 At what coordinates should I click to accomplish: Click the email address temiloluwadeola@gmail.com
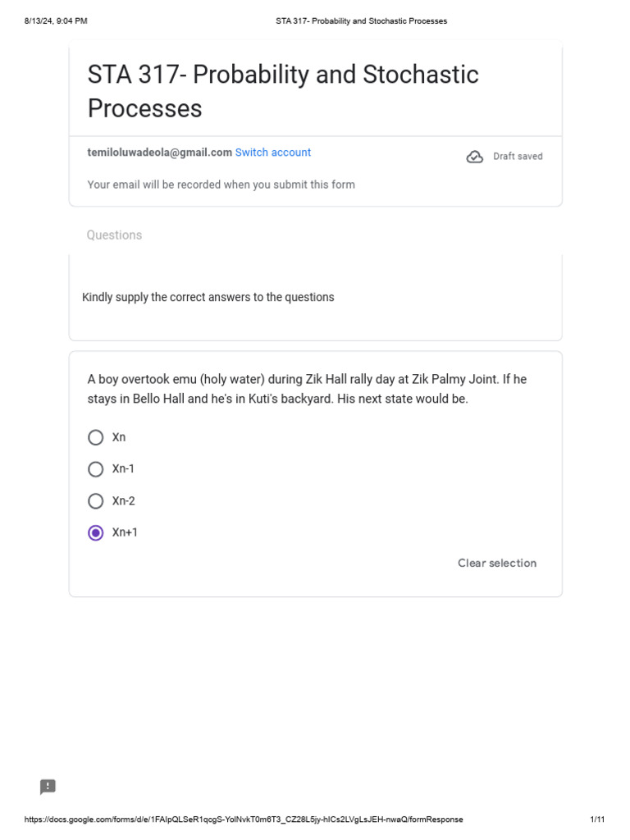click(160, 153)
